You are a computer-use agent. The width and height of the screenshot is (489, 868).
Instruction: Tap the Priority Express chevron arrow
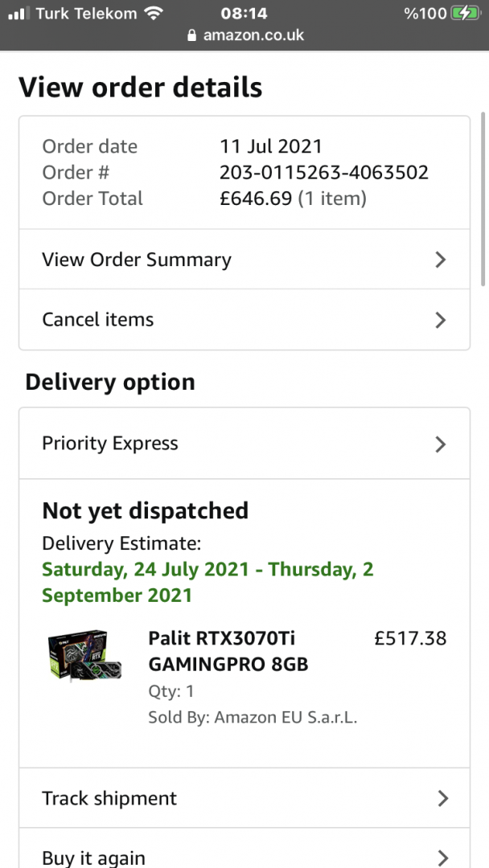click(x=440, y=444)
